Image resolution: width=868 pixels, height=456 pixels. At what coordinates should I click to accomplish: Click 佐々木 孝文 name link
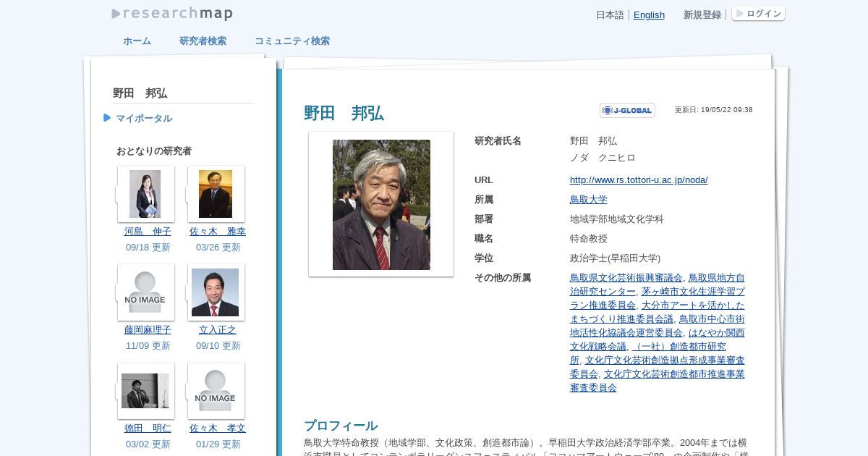pyautogui.click(x=218, y=428)
